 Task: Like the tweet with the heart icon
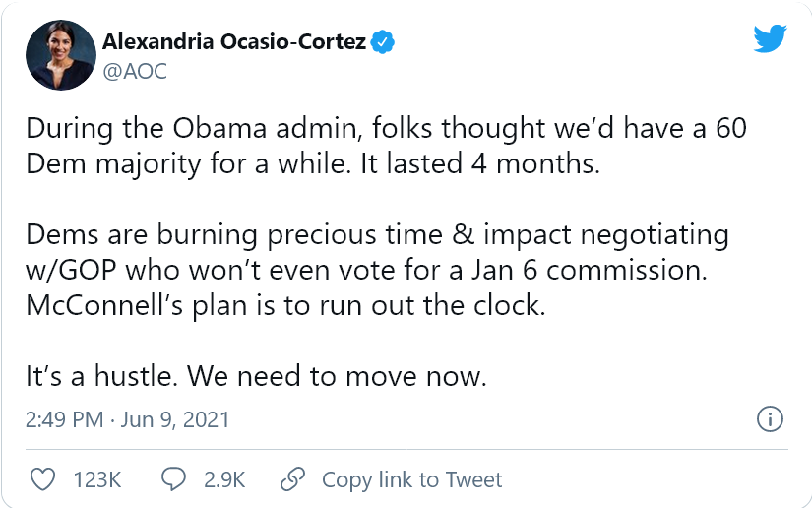(x=43, y=479)
